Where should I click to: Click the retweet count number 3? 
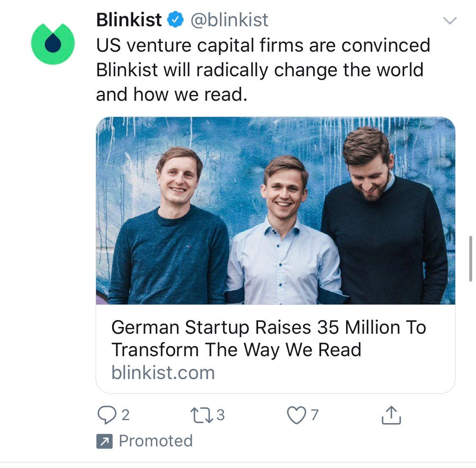click(x=221, y=415)
